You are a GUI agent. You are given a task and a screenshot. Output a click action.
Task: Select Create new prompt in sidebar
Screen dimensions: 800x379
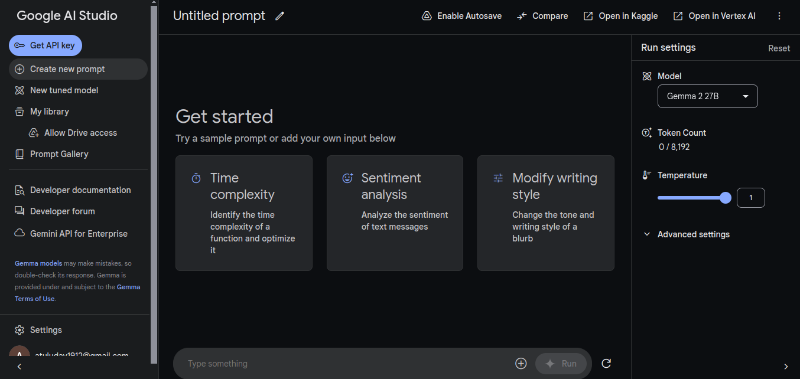point(78,69)
